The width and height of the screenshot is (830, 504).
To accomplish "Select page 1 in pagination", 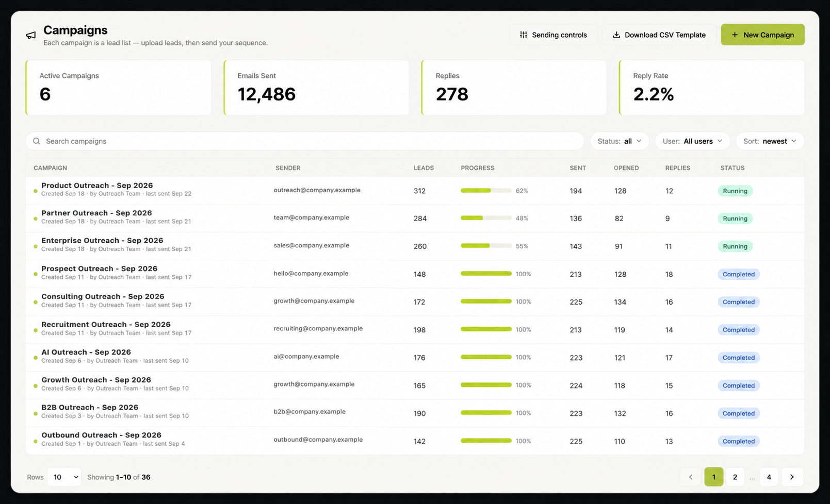I will pyautogui.click(x=714, y=477).
